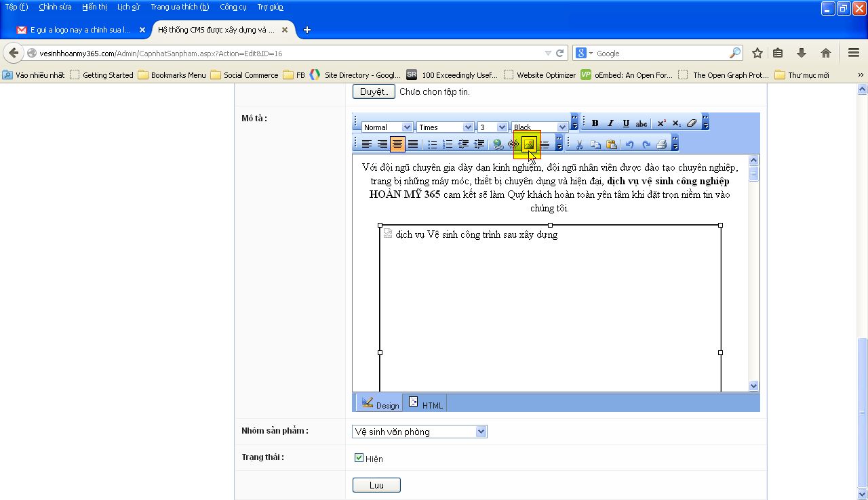Click the Duyệt file browse button
Viewport: 868px width, 500px height.
point(374,91)
